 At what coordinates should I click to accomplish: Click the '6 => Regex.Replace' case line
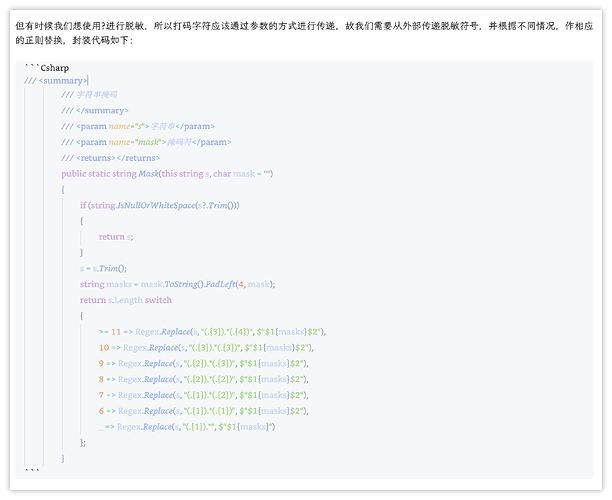coord(203,411)
